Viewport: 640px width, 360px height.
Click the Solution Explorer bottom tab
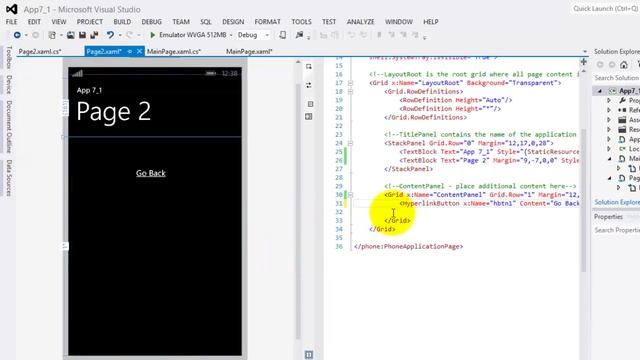pos(617,202)
